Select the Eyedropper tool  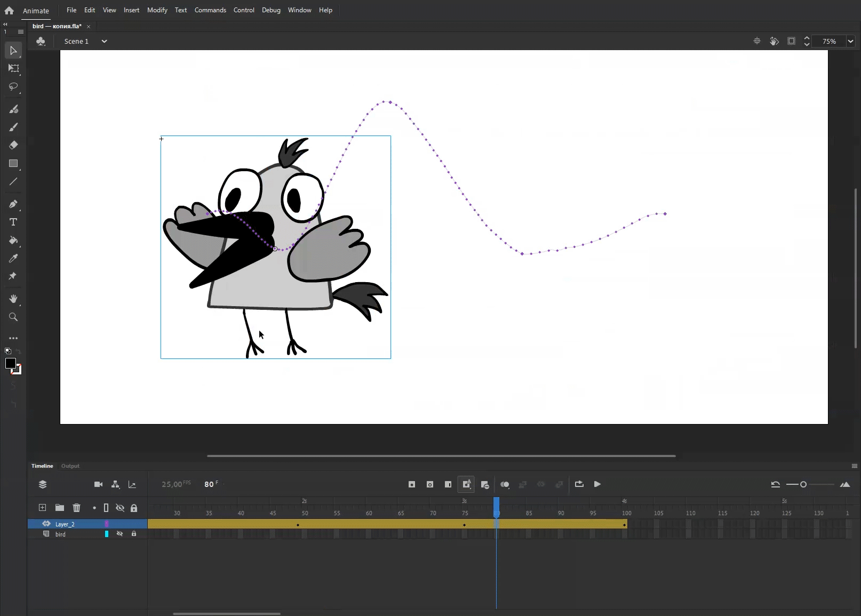13,259
